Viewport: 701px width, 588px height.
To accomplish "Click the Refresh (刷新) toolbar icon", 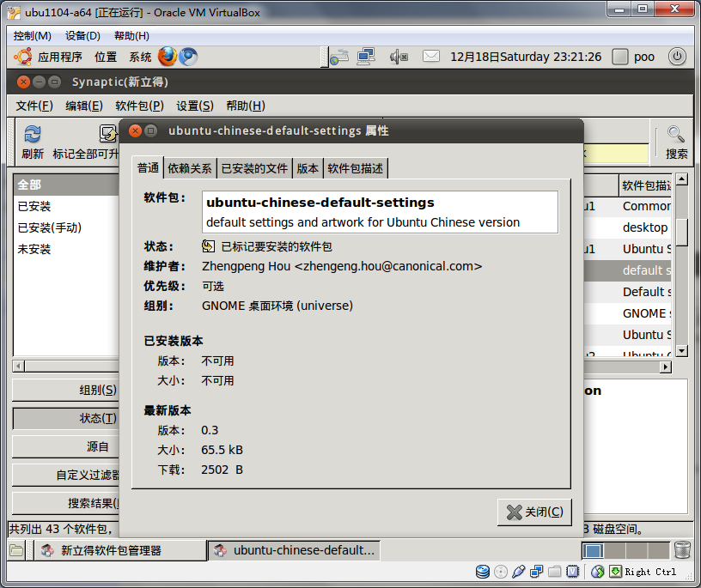I will (32, 134).
